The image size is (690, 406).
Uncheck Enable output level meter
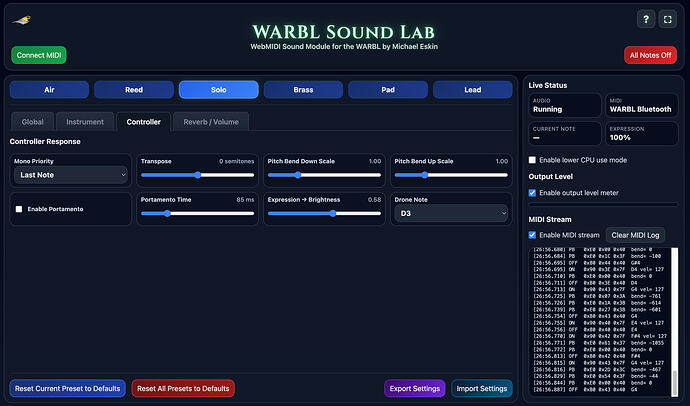pos(532,193)
